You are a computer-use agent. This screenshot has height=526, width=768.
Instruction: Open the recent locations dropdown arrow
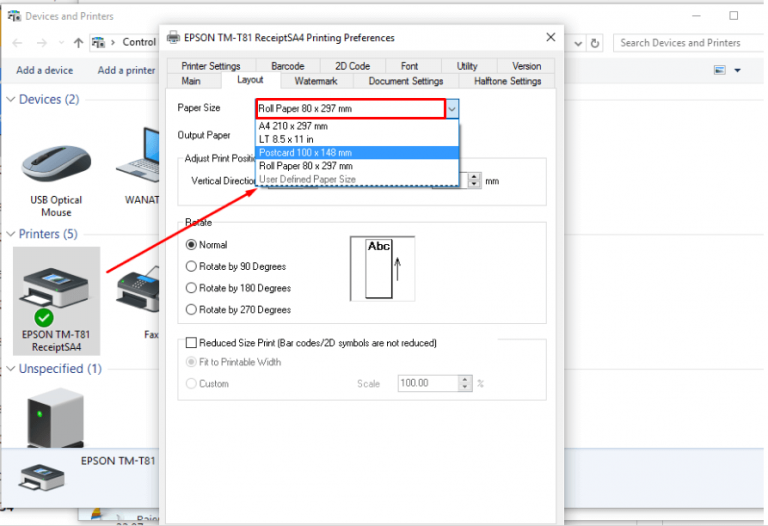click(x=61, y=43)
